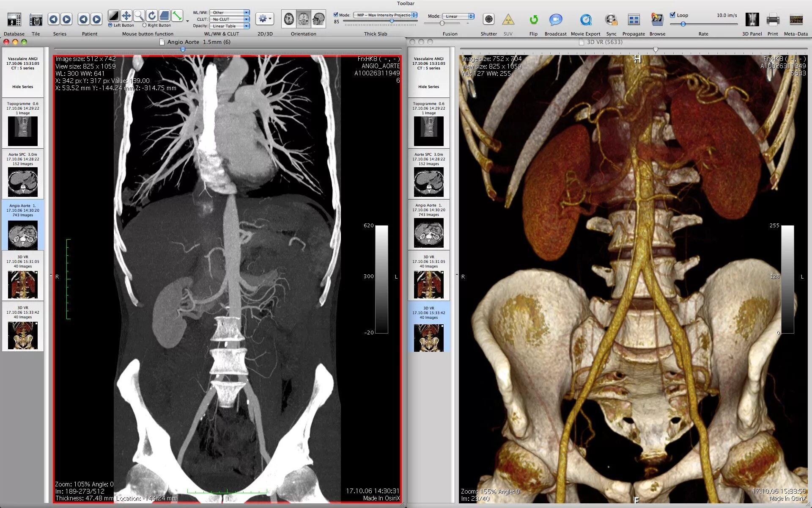Click the Shutter icon
This screenshot has height=508, width=812.
click(488, 19)
